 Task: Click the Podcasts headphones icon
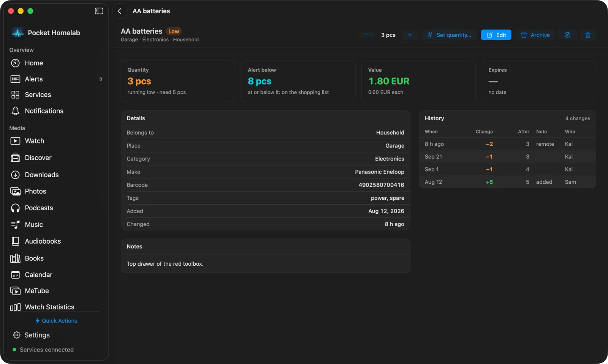(15, 208)
